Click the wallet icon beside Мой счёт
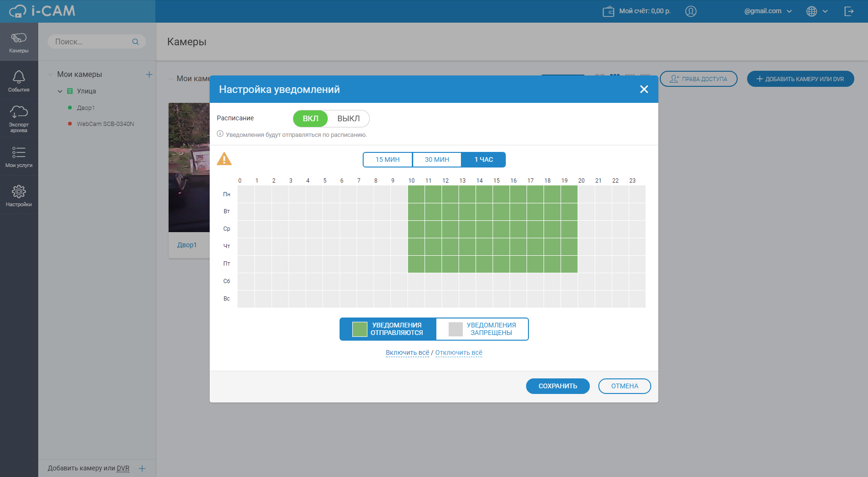The height and width of the screenshot is (477, 868). tap(608, 11)
